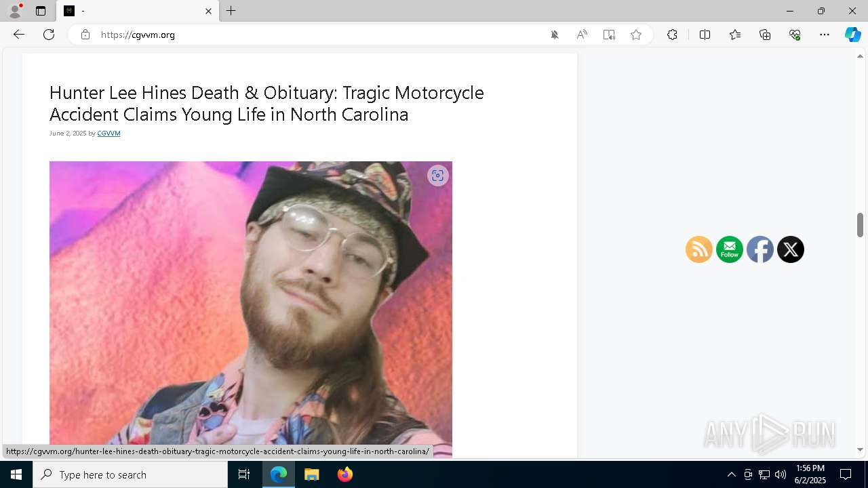Refresh the current page

tap(49, 35)
